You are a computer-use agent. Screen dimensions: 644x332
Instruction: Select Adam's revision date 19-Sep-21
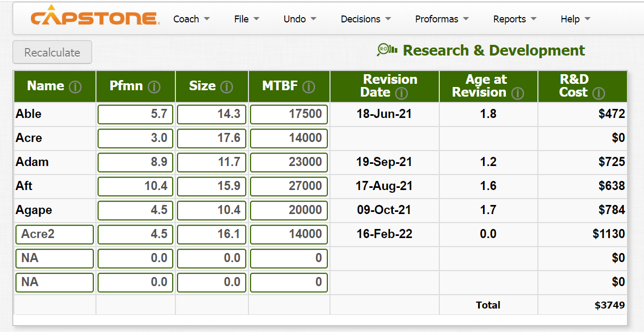click(x=384, y=162)
